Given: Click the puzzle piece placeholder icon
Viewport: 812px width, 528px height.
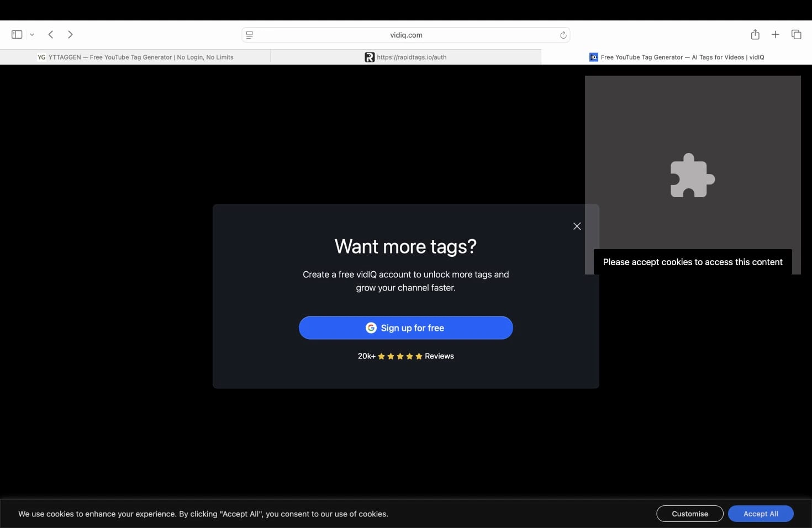Looking at the screenshot, I should [x=692, y=176].
